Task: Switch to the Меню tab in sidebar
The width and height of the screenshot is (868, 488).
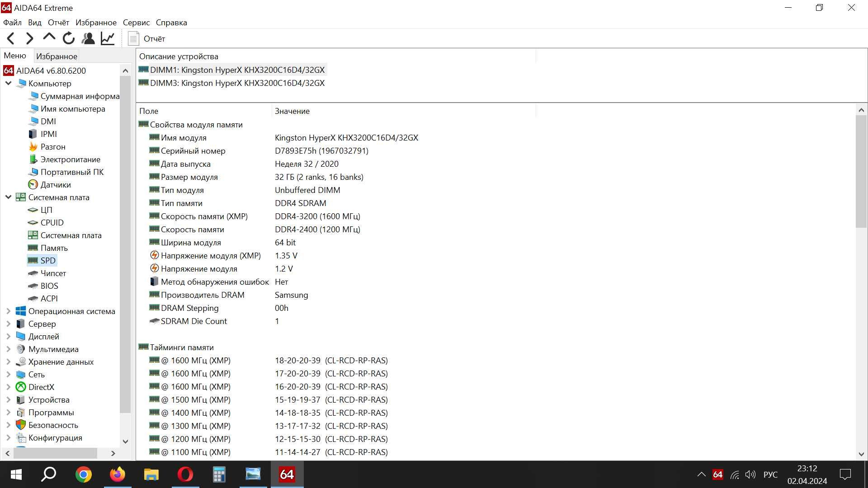Action: (x=15, y=56)
